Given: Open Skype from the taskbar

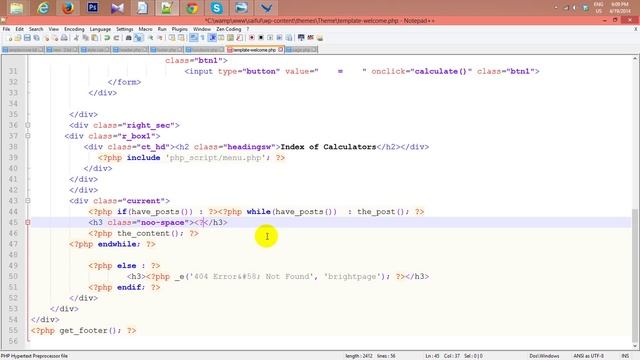Looking at the screenshot, I should pyautogui.click(x=216, y=8).
